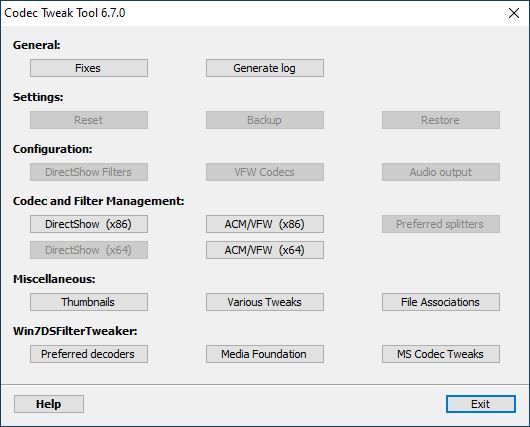Open Thumbnails settings
Image resolution: width=530 pixels, height=427 pixels.
pos(89,302)
